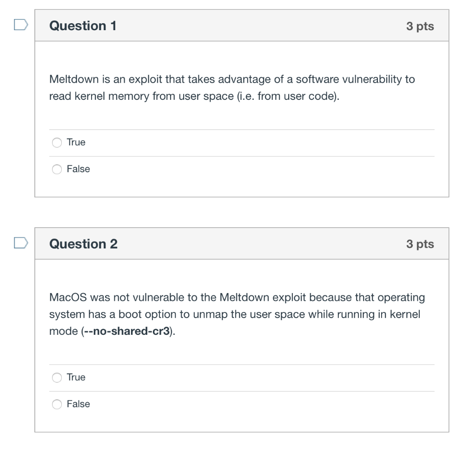Viewport: 476px width, 456px height.
Task: Select True for the Meltdown software vulnerability question
Action: click(57, 143)
